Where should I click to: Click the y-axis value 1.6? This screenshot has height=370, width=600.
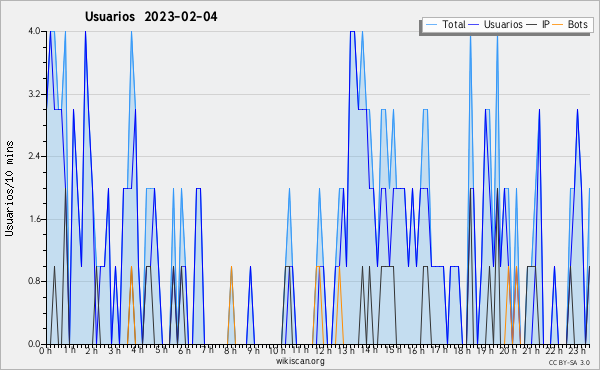(34, 219)
